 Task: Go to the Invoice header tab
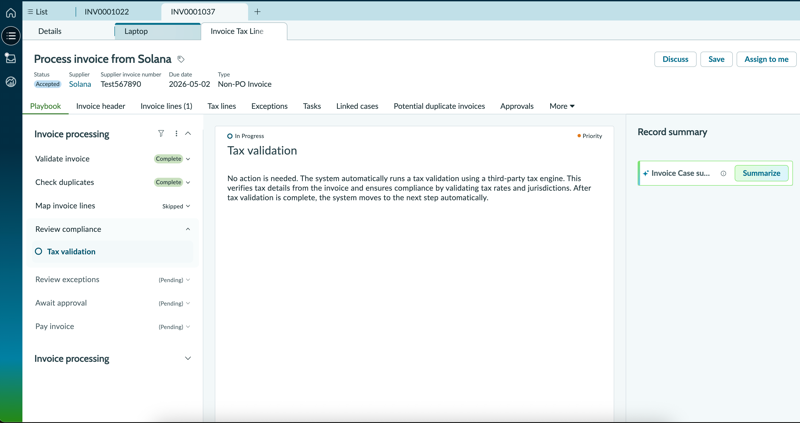101,106
